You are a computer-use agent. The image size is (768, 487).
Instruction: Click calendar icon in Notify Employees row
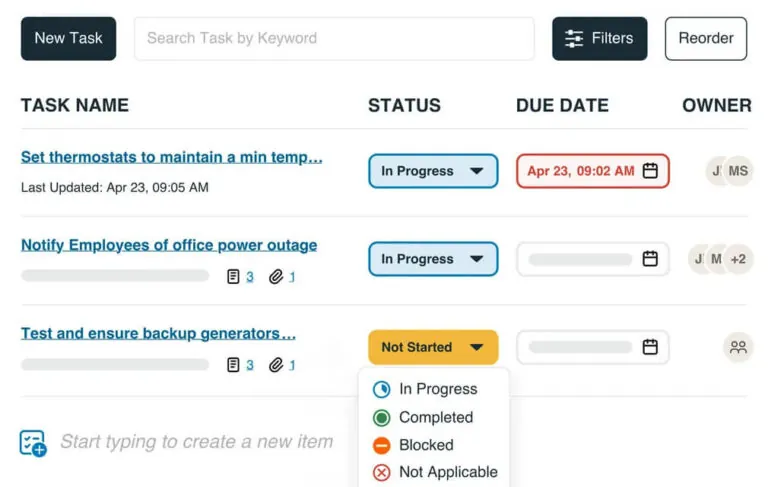point(650,259)
